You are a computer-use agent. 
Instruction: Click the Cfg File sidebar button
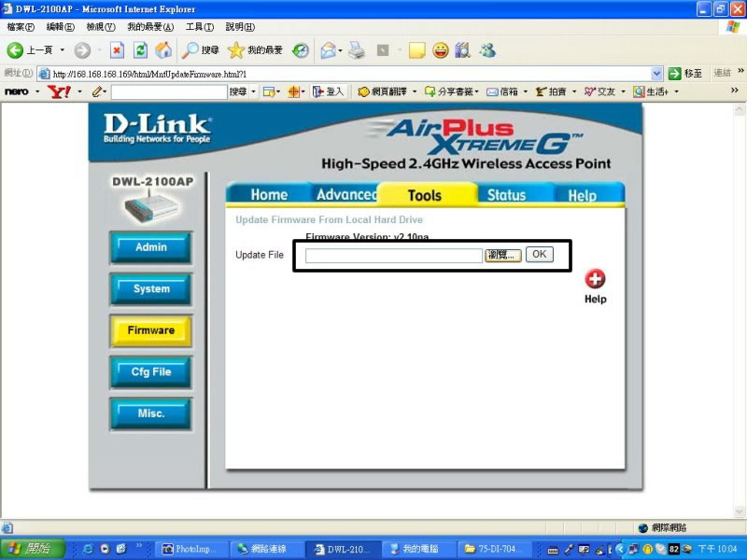click(151, 371)
